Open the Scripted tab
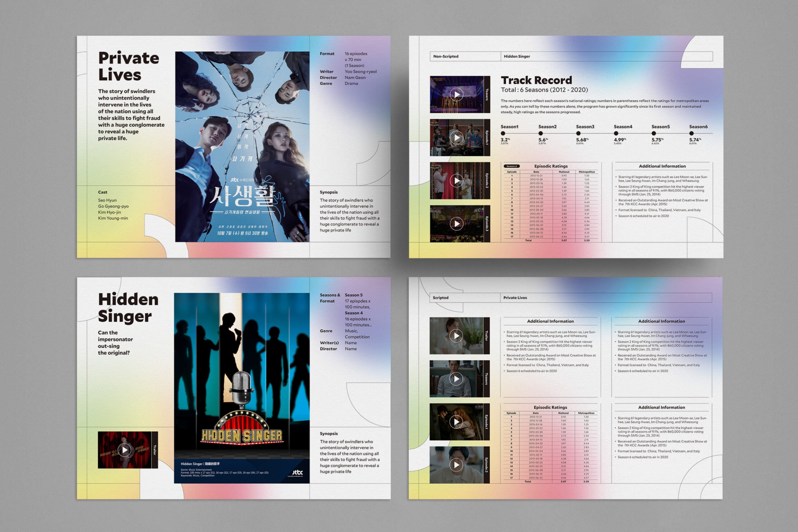The width and height of the screenshot is (798, 532). (x=465, y=298)
